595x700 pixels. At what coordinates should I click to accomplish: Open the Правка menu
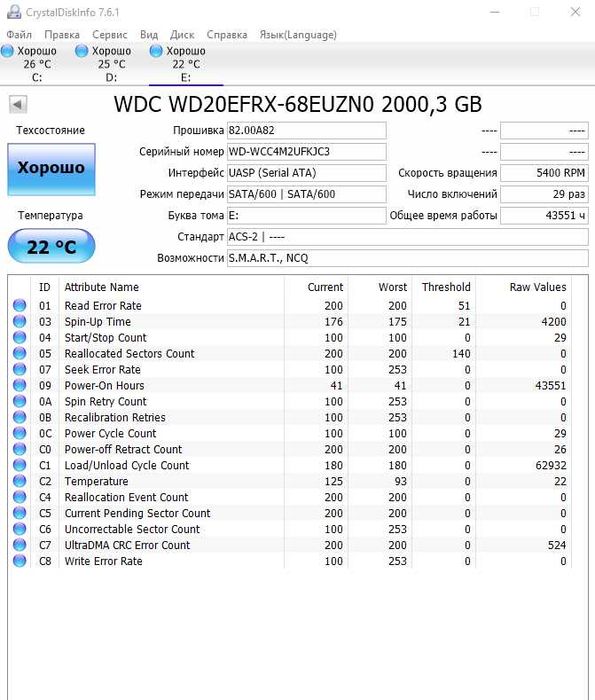coord(62,35)
